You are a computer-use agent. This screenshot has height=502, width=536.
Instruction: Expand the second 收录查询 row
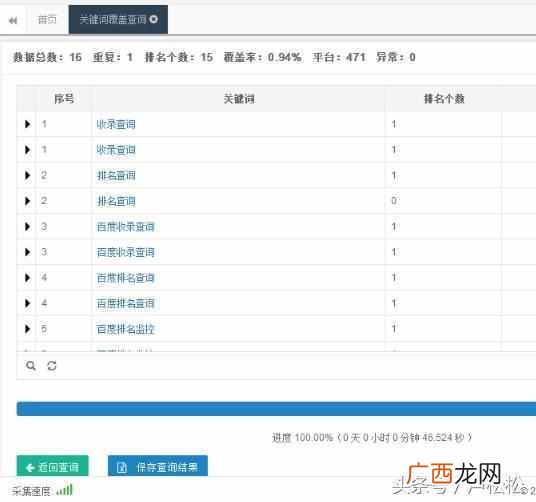point(27,150)
